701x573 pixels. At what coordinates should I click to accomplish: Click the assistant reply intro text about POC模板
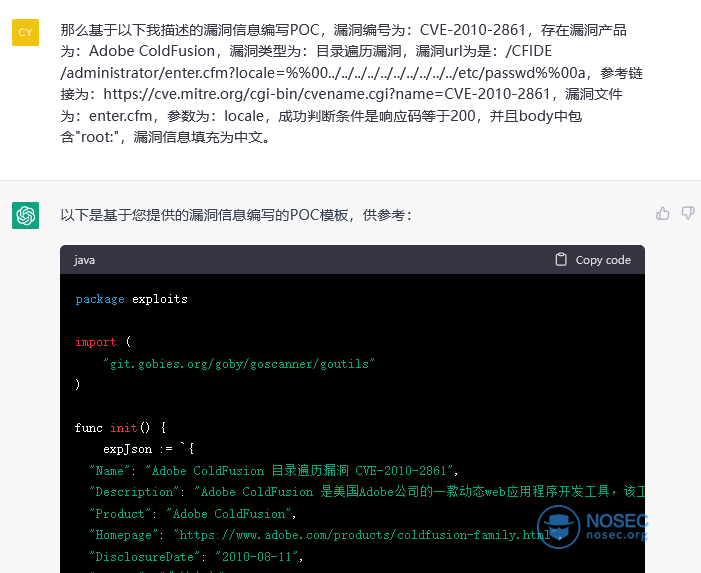(x=236, y=215)
